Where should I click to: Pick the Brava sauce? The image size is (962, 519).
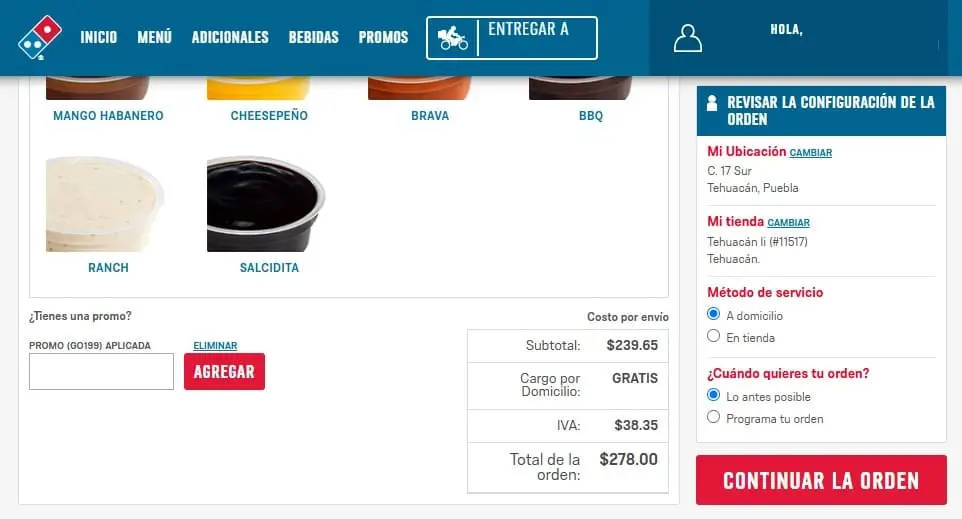[x=430, y=115]
